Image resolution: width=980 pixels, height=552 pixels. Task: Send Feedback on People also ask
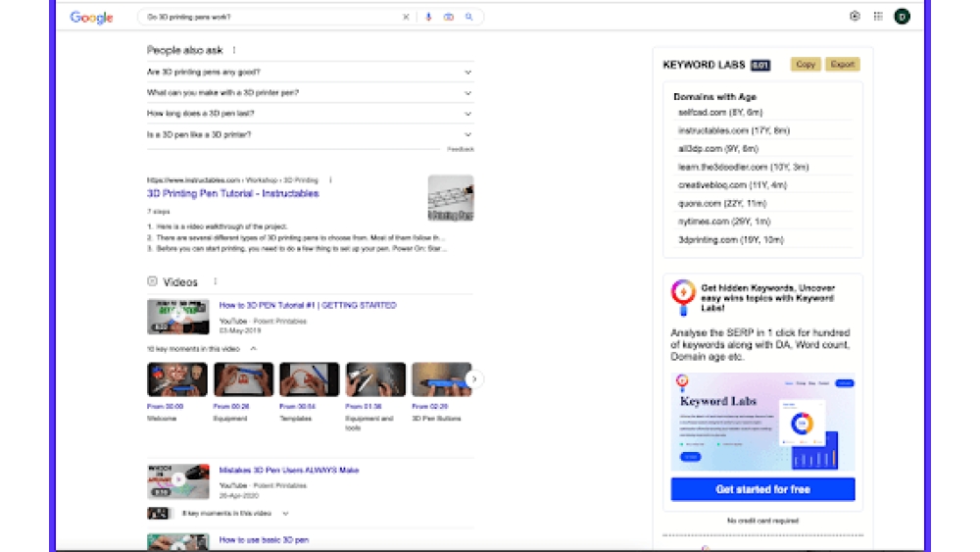[460, 149]
